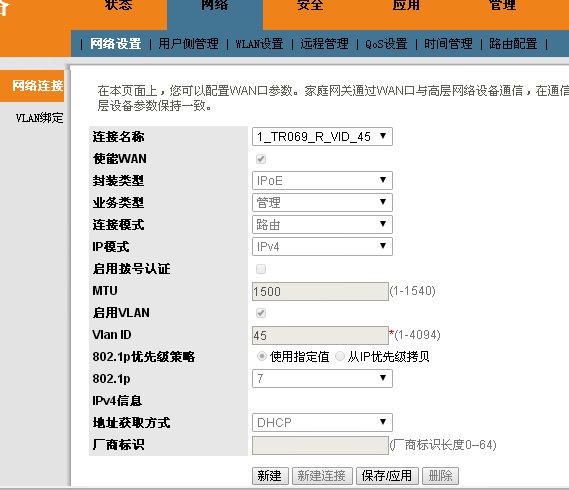The height and width of the screenshot is (490, 569).
Task: Open the 业务类型 管理 dropdown
Action: (x=322, y=203)
